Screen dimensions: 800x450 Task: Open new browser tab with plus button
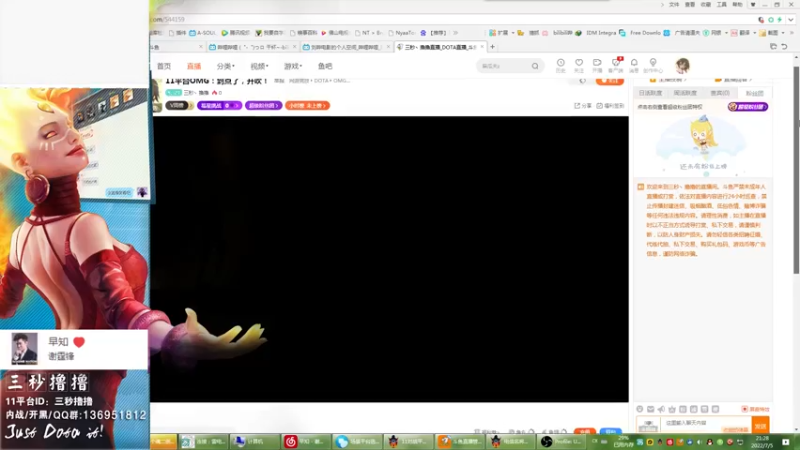[x=492, y=46]
